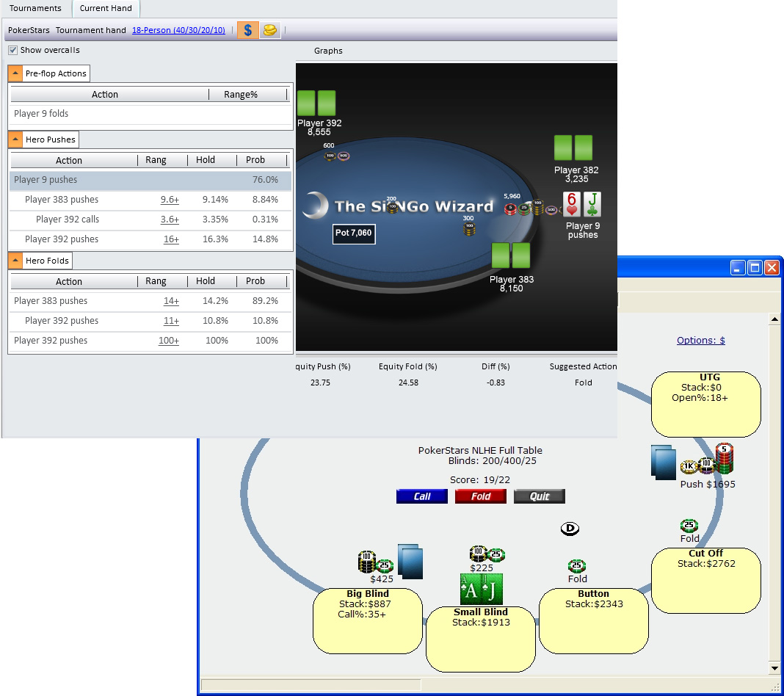Click the Score: 19/22 text
This screenshot has width=784, height=696.
tap(480, 479)
